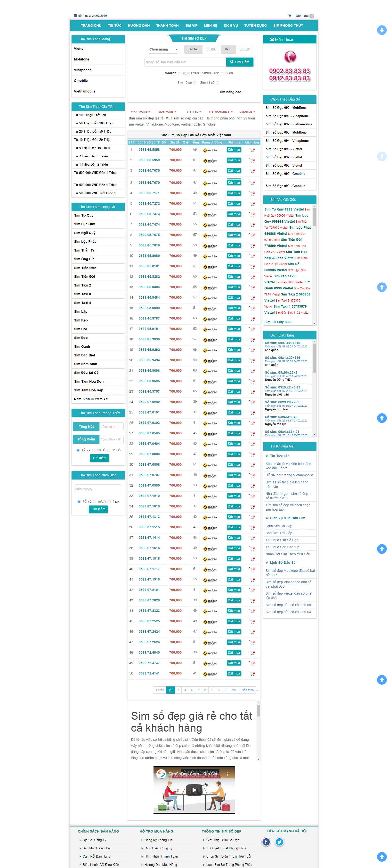Click cart icon for sim 0598.72.4141

tap(252, 674)
